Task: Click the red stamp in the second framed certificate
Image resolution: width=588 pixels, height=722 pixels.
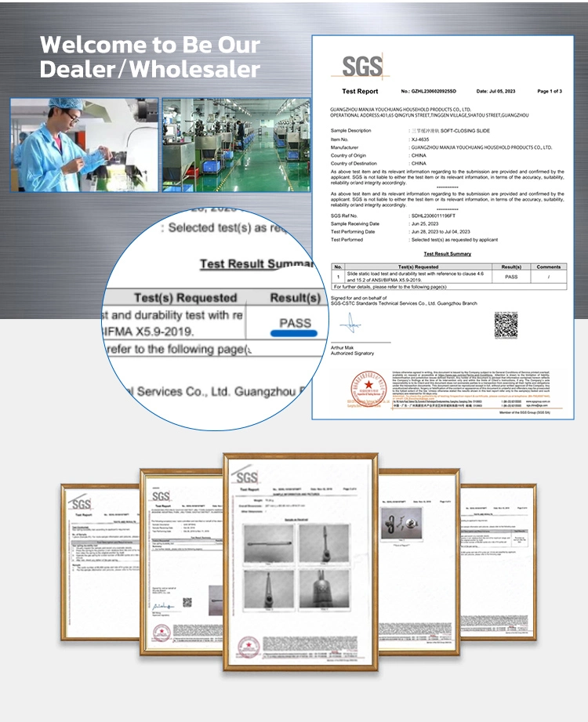Action: 162,633
